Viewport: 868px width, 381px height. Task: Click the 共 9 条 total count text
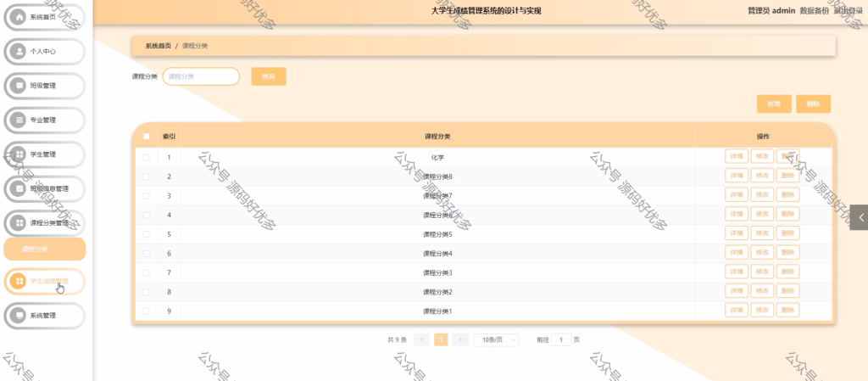pyautogui.click(x=398, y=340)
